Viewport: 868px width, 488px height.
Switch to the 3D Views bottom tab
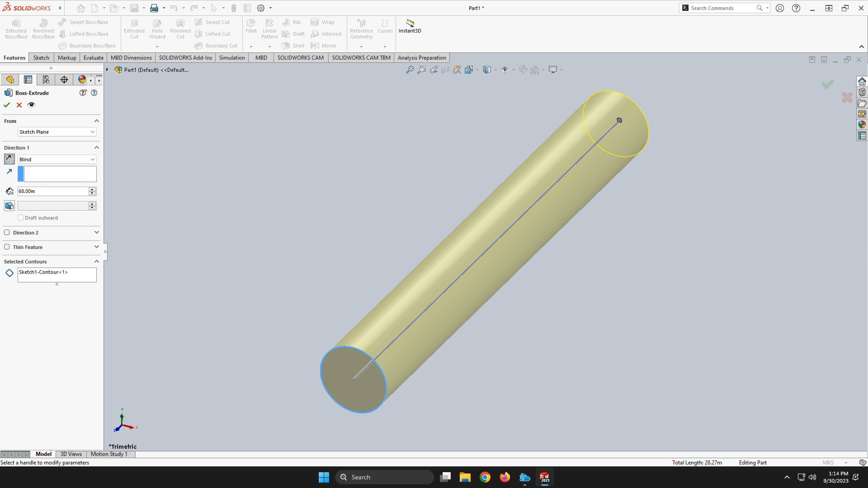[71, 454]
